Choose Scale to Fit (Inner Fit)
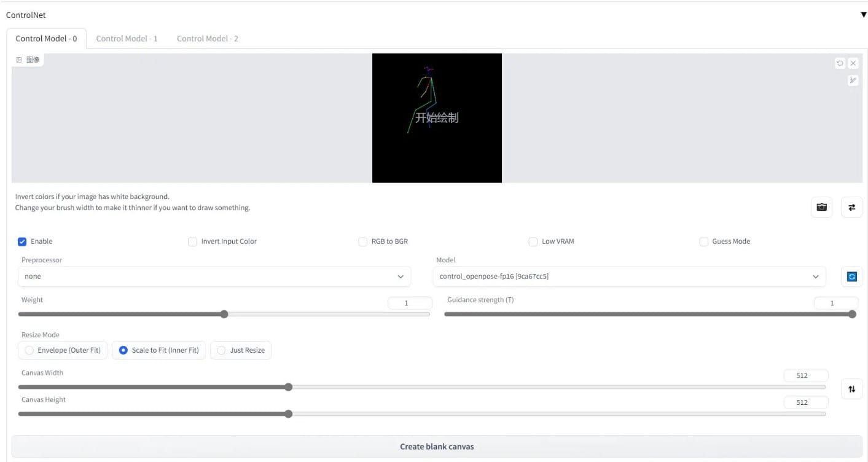Viewport: 868px width, 462px height. [158, 350]
